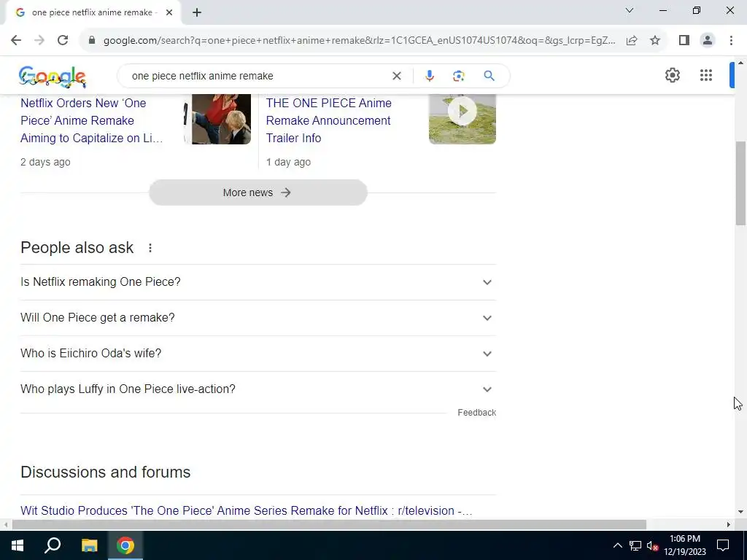Expand 'Will One Piece get a remake?'
Viewport: 747px width, 560px height.
pos(258,318)
